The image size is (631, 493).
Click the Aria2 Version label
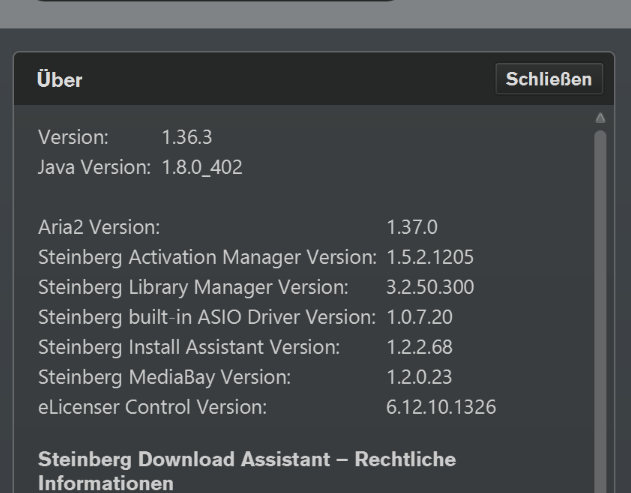click(99, 227)
